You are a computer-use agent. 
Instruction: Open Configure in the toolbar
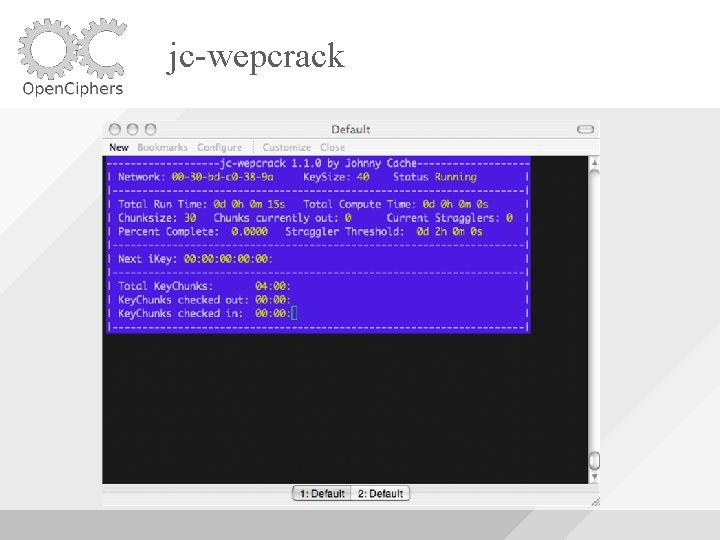(219, 147)
